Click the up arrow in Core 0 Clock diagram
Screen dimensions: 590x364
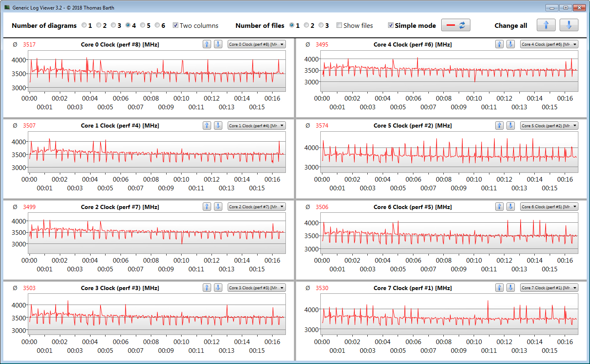[207, 44]
